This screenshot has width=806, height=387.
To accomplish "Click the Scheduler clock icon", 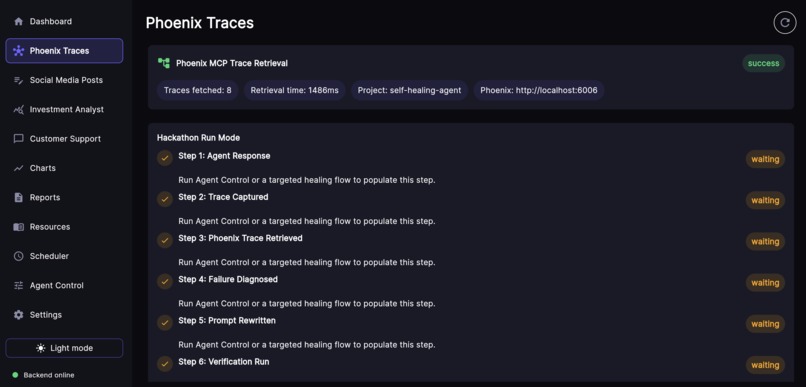I will 19,256.
